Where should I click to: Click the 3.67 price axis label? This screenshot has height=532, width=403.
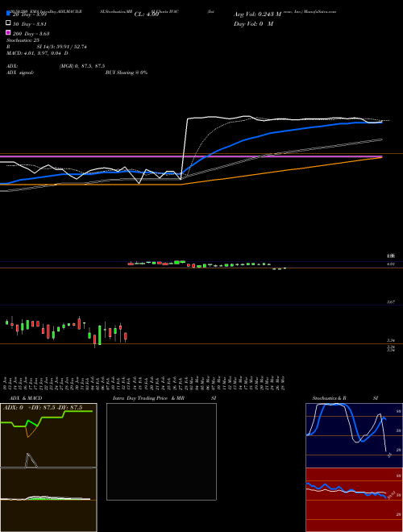pos(391,301)
